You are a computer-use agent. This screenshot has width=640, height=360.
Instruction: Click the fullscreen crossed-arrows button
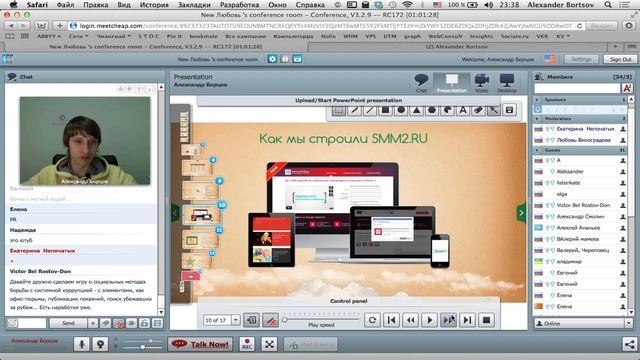(x=269, y=344)
